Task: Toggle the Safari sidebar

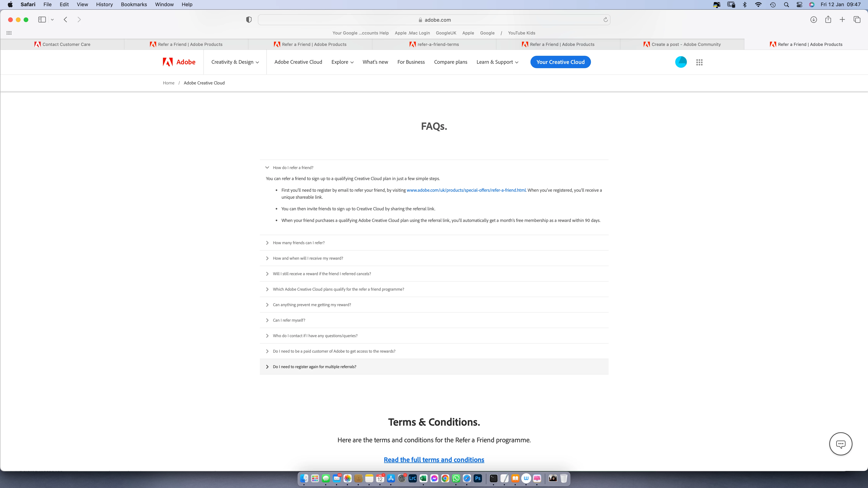Action: point(42,20)
